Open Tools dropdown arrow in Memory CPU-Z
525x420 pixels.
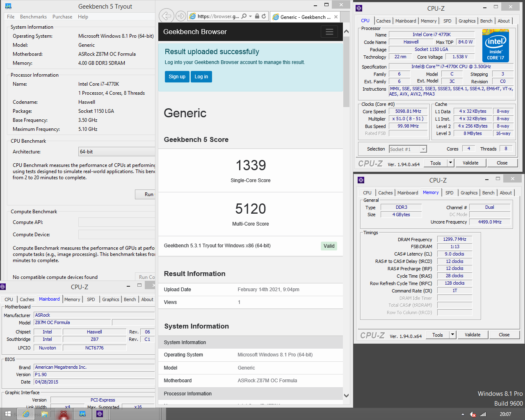tap(452, 335)
